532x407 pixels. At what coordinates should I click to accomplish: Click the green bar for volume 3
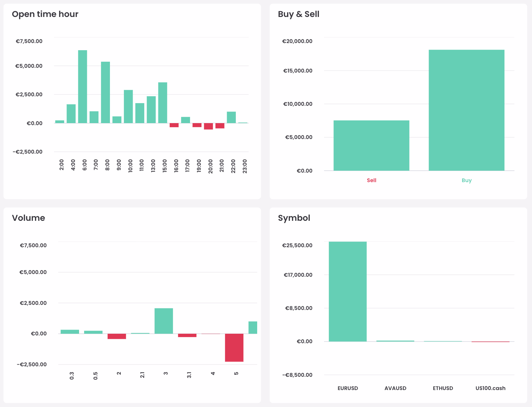coord(164,321)
